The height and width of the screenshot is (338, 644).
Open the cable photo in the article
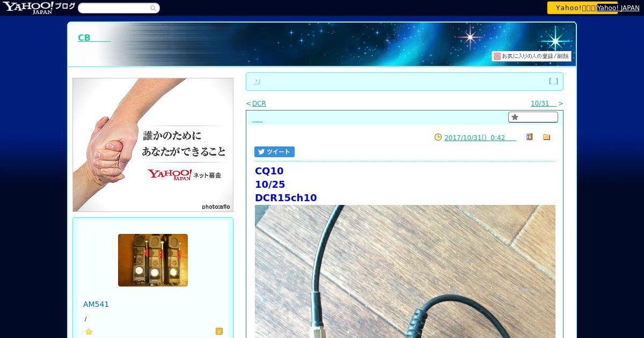pyautogui.click(x=405, y=271)
